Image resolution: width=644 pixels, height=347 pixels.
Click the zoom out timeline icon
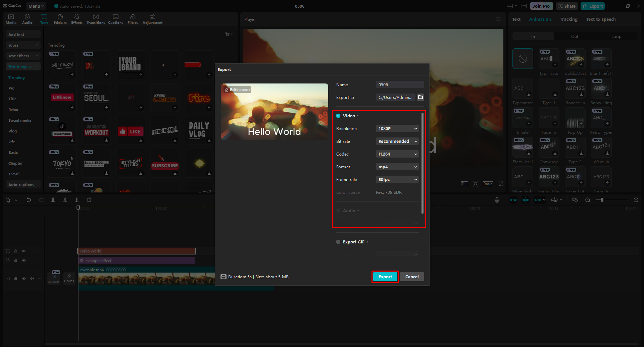[588, 200]
